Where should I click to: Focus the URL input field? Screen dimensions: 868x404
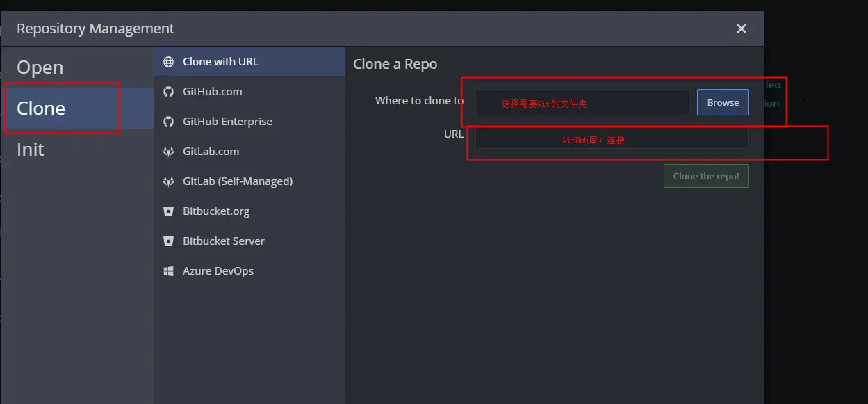pyautogui.click(x=612, y=138)
